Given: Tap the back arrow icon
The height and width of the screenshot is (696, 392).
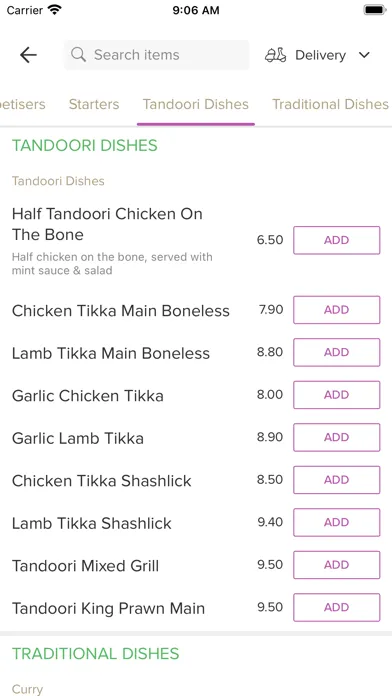Looking at the screenshot, I should 28,55.
